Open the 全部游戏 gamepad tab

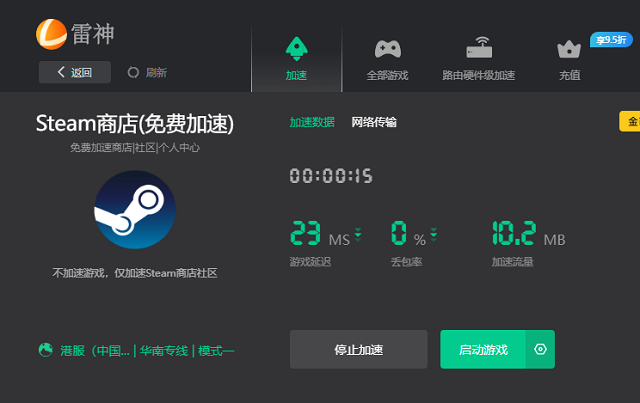387,60
